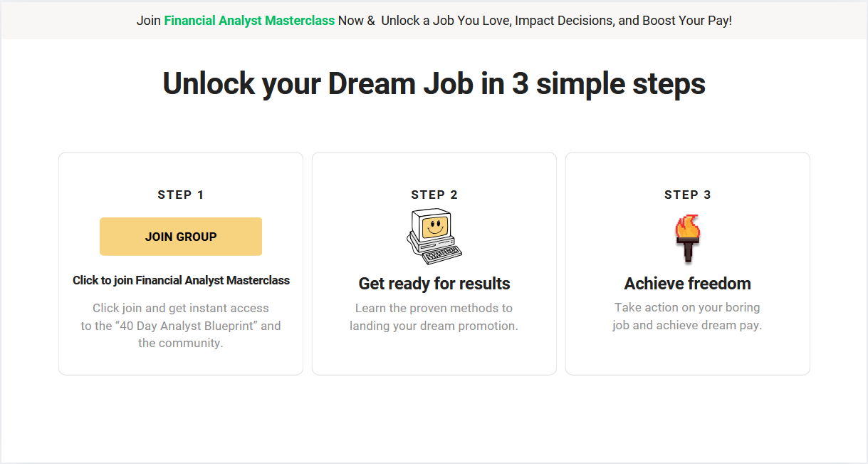Click the "Get ready for results" heading
This screenshot has height=464, width=868.
click(434, 284)
